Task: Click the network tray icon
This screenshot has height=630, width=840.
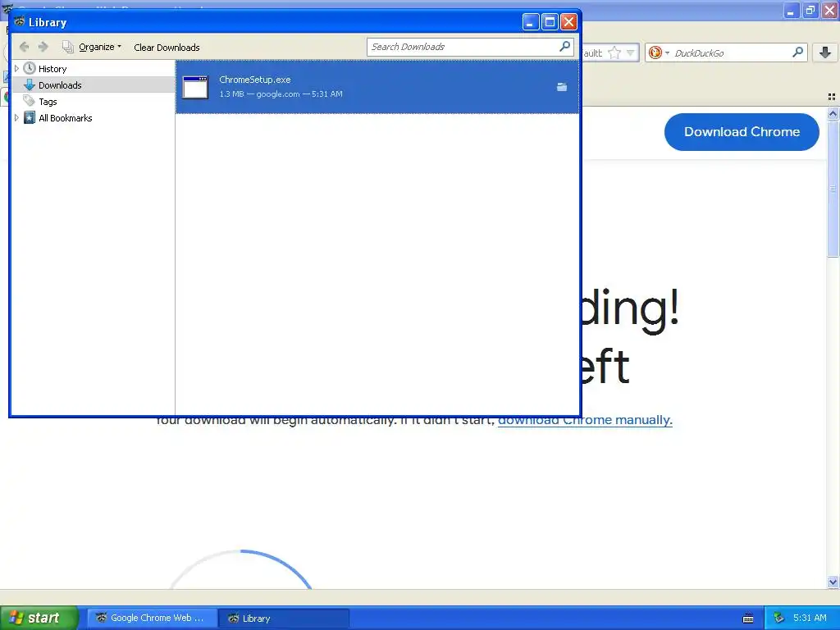Action: (779, 619)
